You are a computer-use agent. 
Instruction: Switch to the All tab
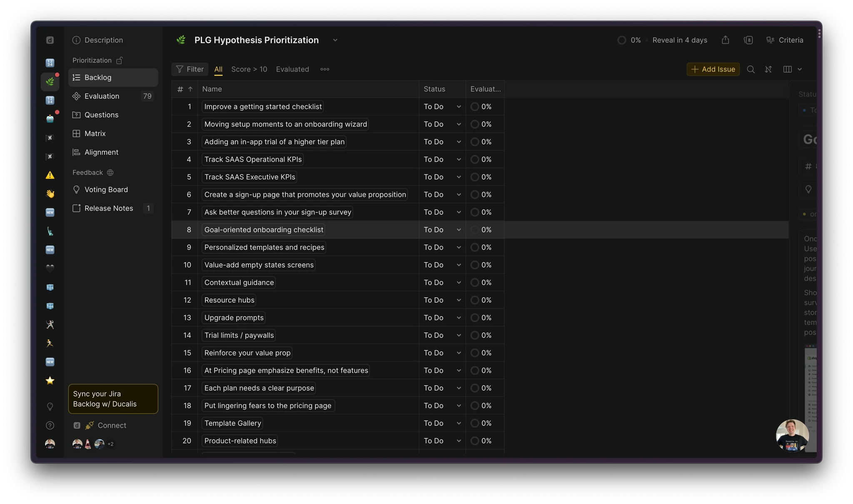tap(218, 69)
